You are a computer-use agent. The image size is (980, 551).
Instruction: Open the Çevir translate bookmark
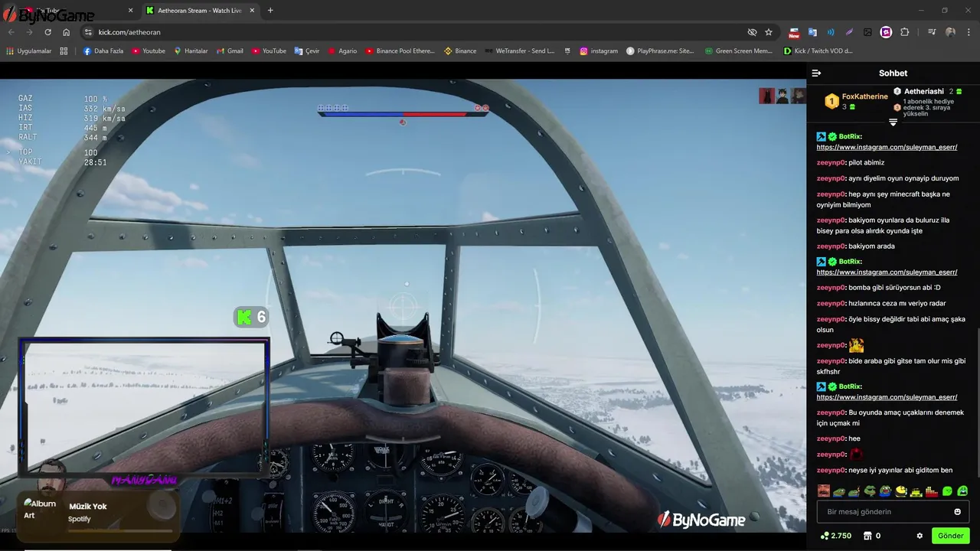click(307, 51)
